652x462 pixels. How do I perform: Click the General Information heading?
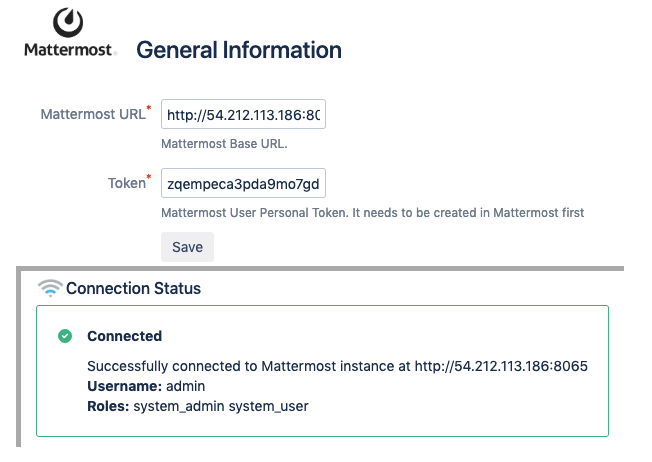coord(239,49)
